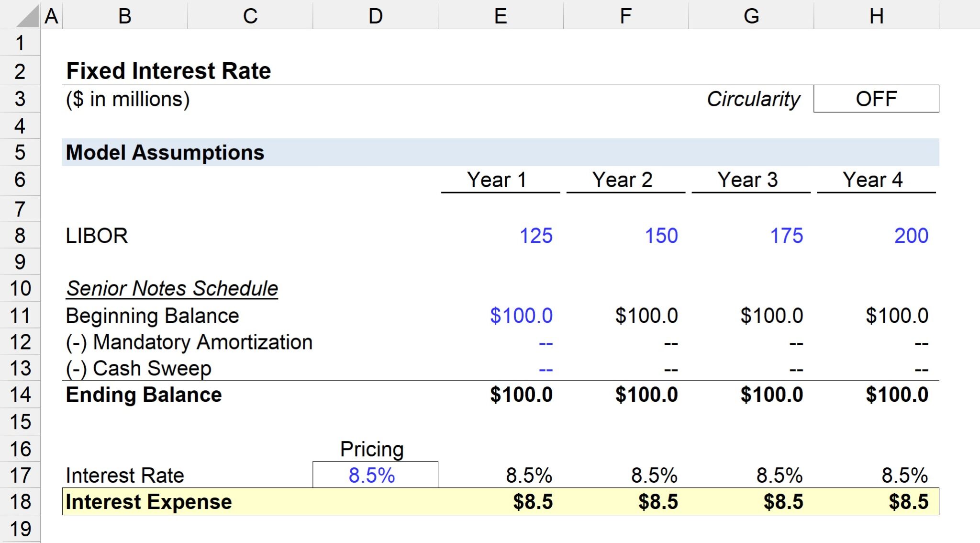Toggle the Circularity OFF switch

877,99
